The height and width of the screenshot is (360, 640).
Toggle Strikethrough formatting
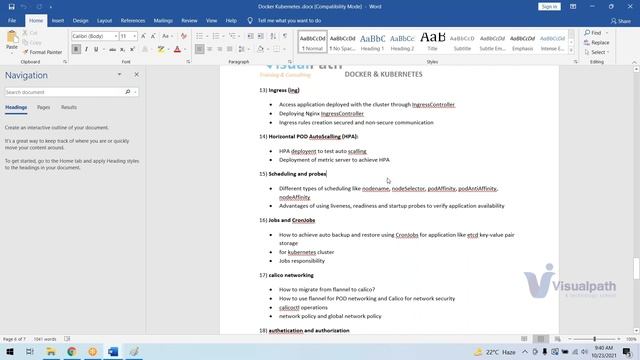tap(112, 49)
